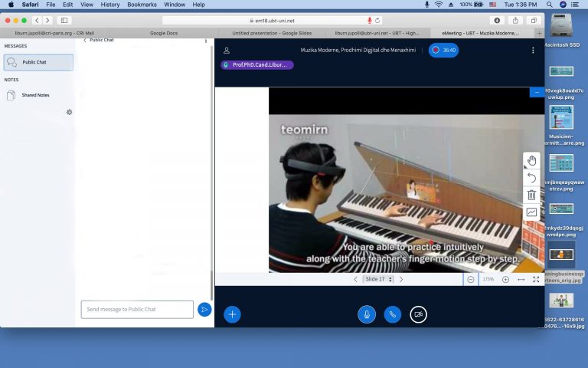This screenshot has height=368, width=588.
Task: Switch to UBT - High... tab
Action: pyautogui.click(x=377, y=33)
